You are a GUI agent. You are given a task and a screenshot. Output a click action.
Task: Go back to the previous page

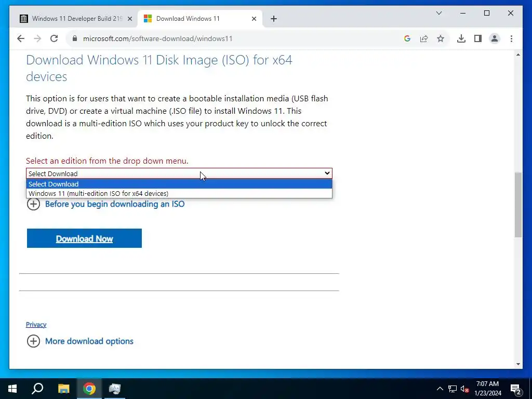(21, 38)
